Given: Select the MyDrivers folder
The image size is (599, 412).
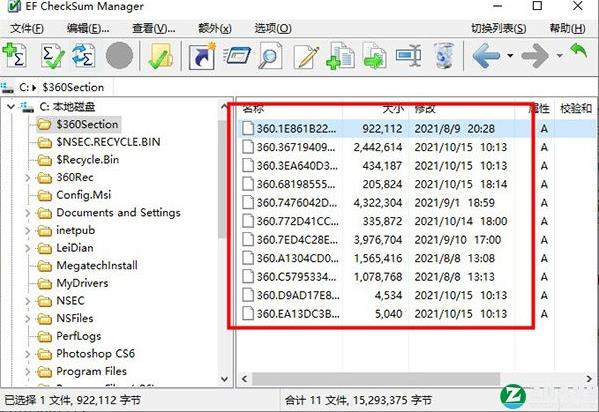Looking at the screenshot, I should (x=73, y=283).
